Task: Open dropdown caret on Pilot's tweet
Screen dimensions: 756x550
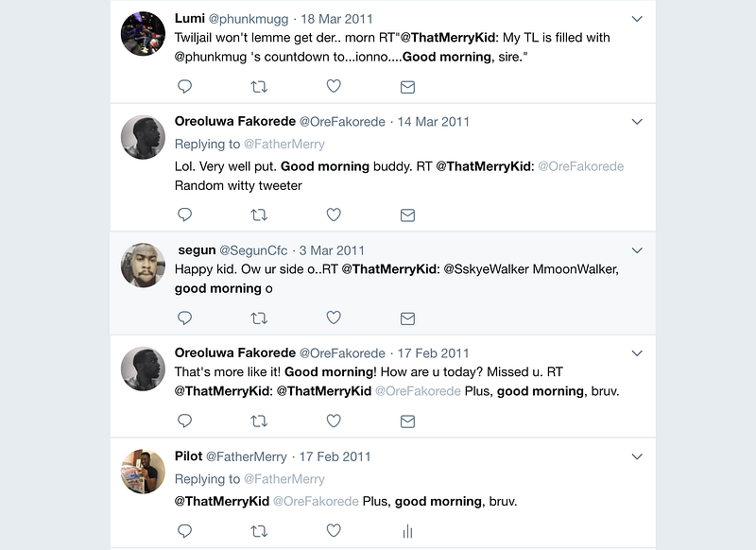Action: pyautogui.click(x=637, y=456)
